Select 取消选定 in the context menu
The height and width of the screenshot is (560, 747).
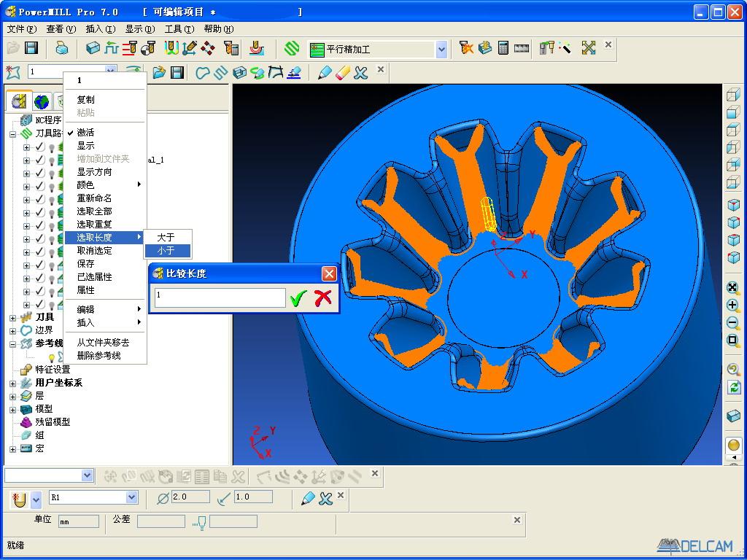pos(105,251)
